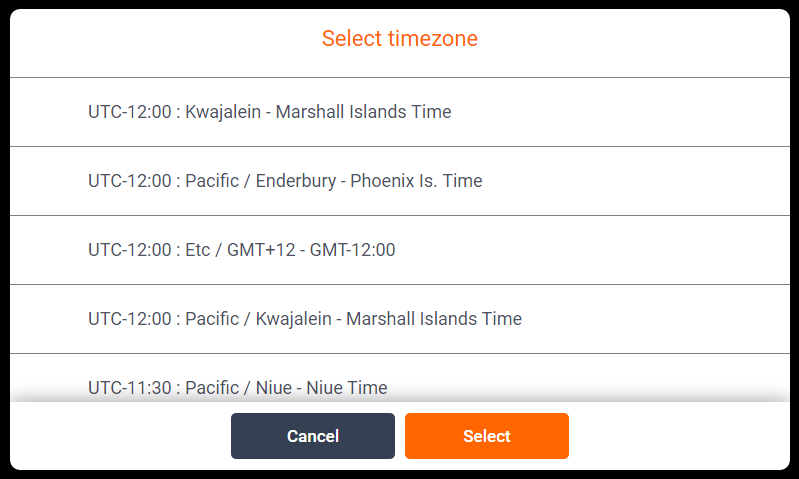Click the second Marshall Islands Time entry
The width and height of the screenshot is (799, 479).
pos(305,319)
